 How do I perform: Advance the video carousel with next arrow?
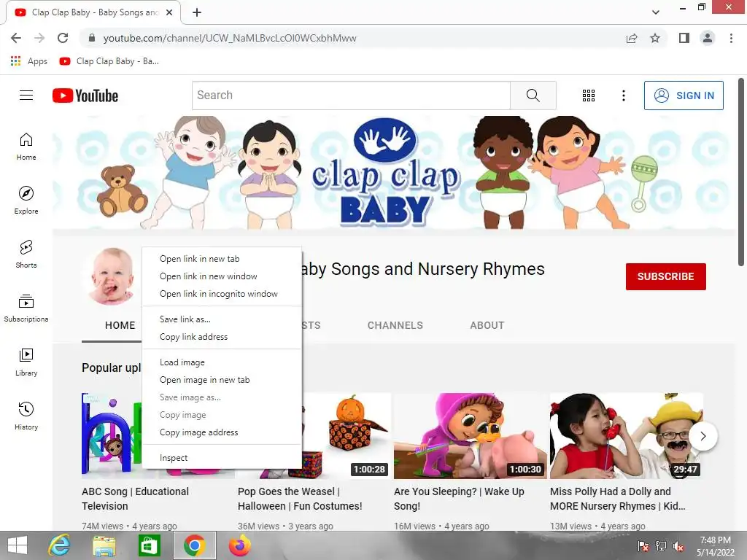point(703,436)
